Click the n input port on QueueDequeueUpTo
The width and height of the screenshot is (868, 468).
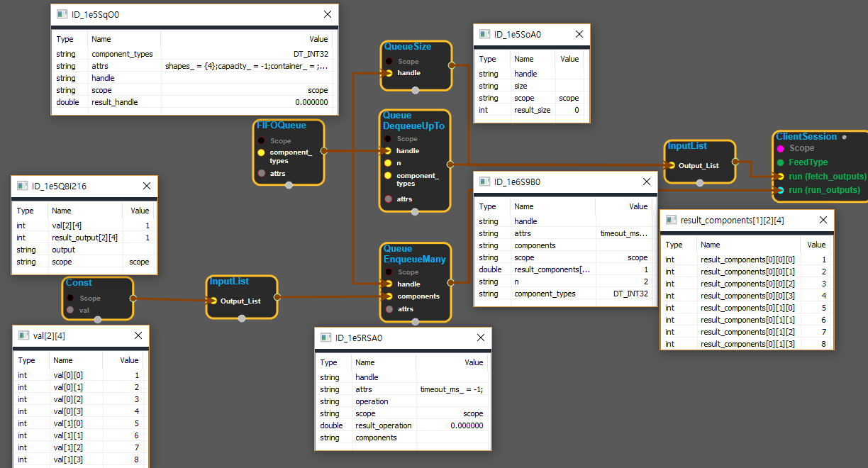pos(388,163)
